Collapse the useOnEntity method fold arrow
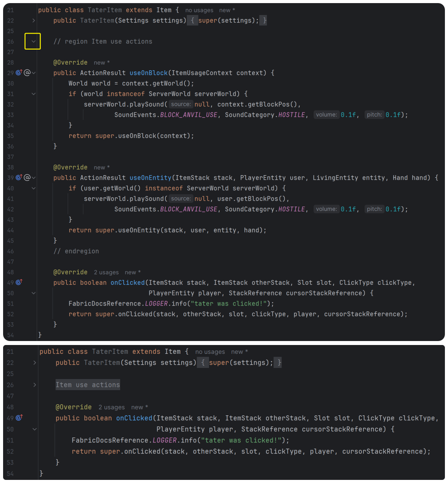448x483 pixels. (x=34, y=177)
